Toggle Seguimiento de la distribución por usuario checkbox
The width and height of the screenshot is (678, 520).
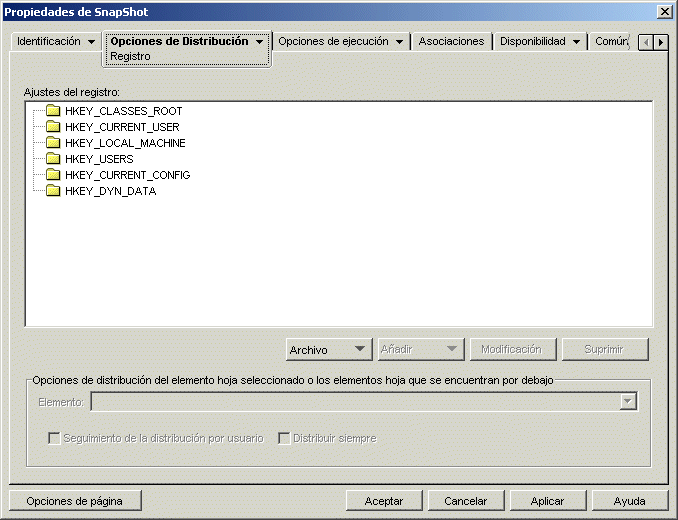pyautogui.click(x=54, y=438)
